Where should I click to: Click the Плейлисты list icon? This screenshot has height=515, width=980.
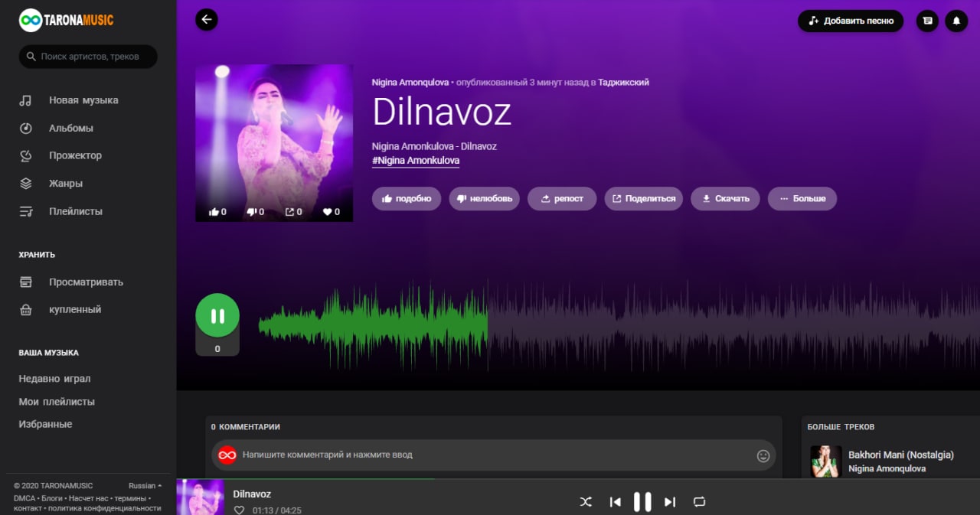tap(25, 211)
